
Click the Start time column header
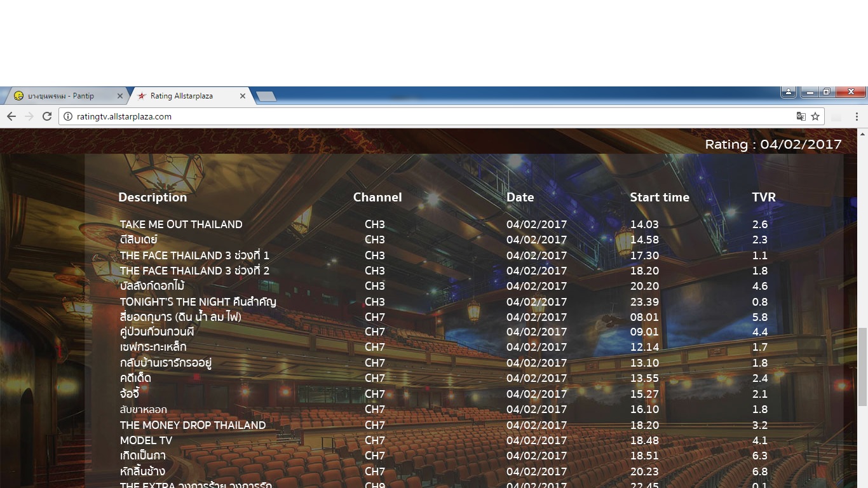click(x=660, y=197)
